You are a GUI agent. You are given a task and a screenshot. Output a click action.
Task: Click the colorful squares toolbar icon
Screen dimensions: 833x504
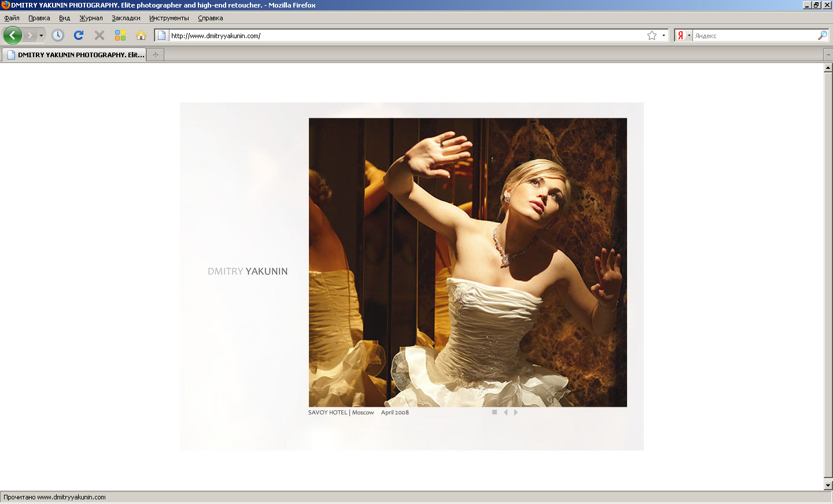click(x=120, y=35)
